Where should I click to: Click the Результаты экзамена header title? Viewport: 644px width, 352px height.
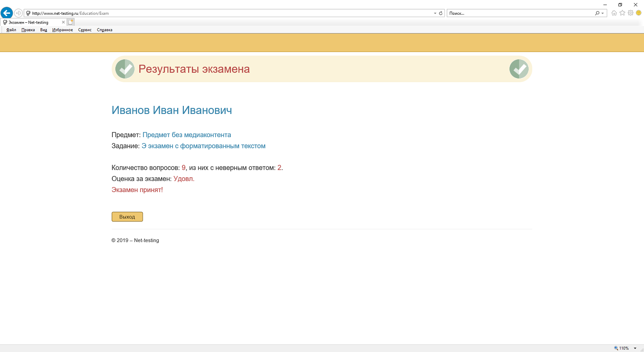click(x=194, y=69)
